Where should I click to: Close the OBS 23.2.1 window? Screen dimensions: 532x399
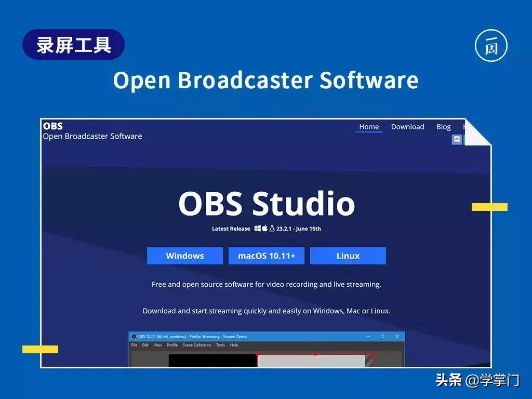tap(397, 337)
